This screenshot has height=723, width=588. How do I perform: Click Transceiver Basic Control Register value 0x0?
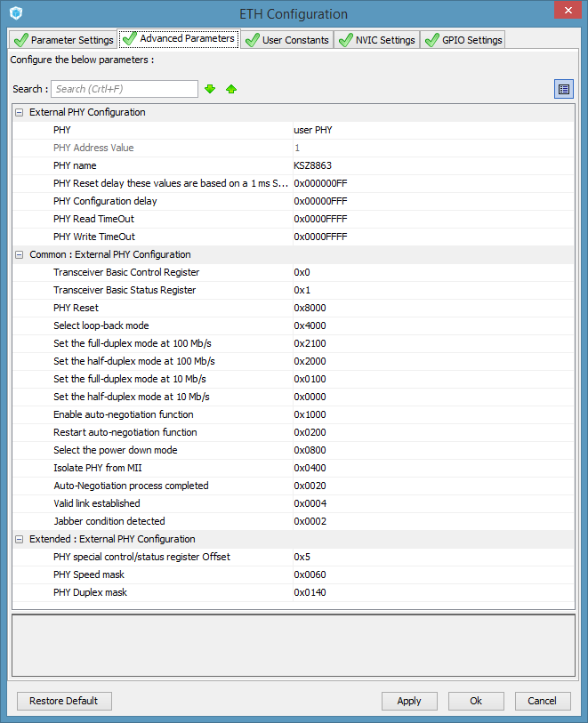pyautogui.click(x=302, y=272)
